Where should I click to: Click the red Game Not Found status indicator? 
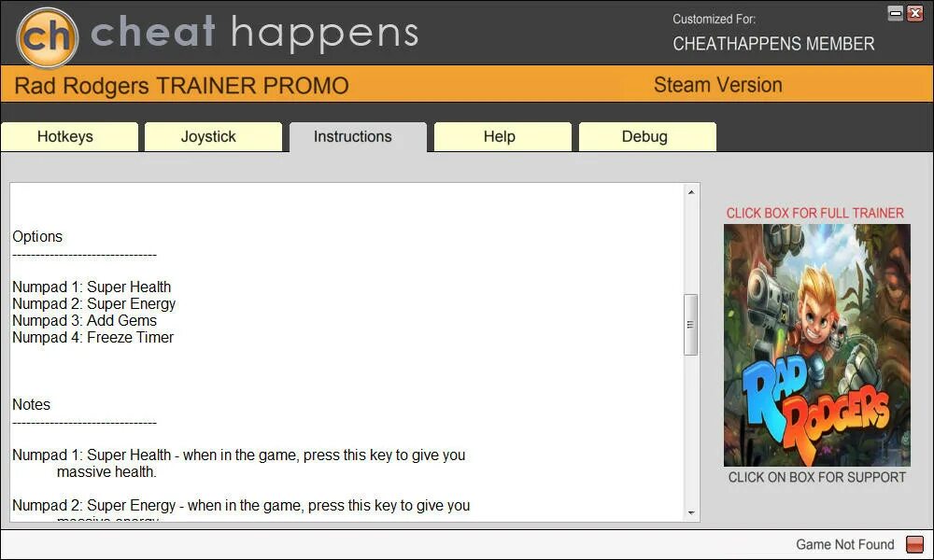pos(914,544)
